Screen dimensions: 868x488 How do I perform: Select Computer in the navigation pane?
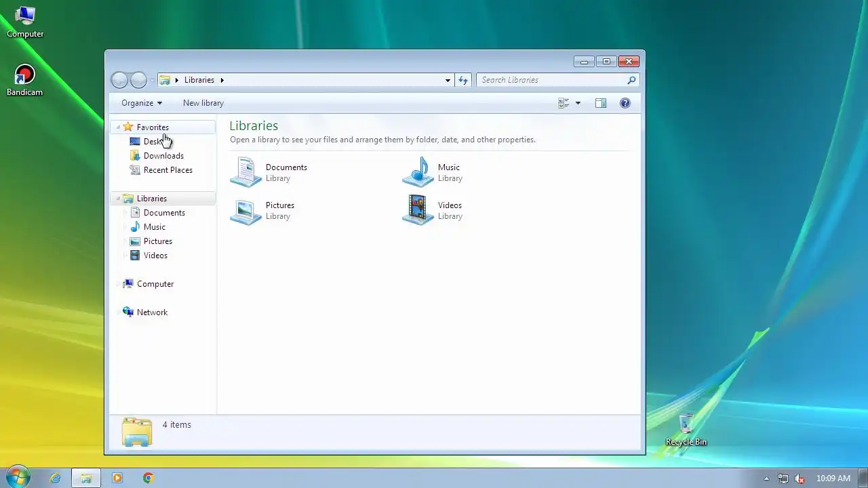click(x=155, y=284)
